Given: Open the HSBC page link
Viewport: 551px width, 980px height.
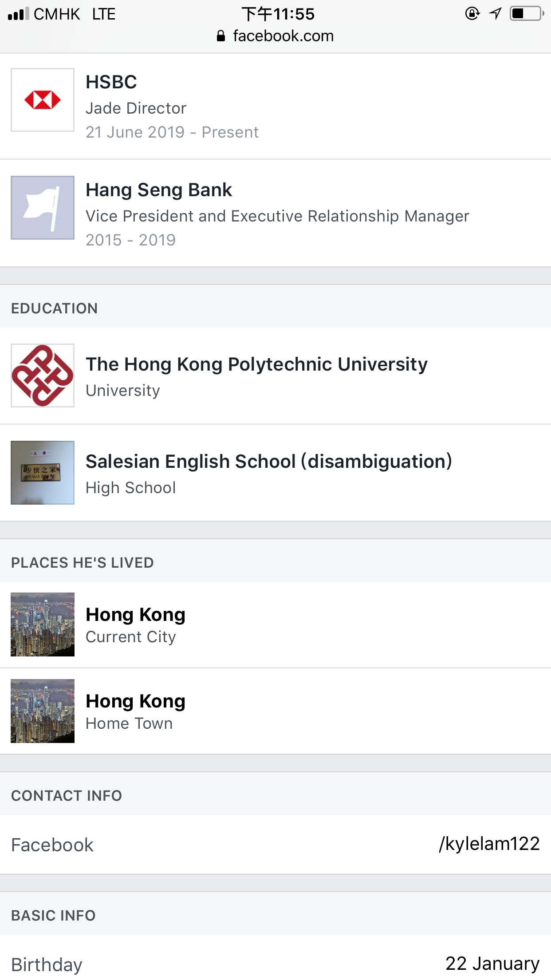Looking at the screenshot, I should pyautogui.click(x=111, y=82).
